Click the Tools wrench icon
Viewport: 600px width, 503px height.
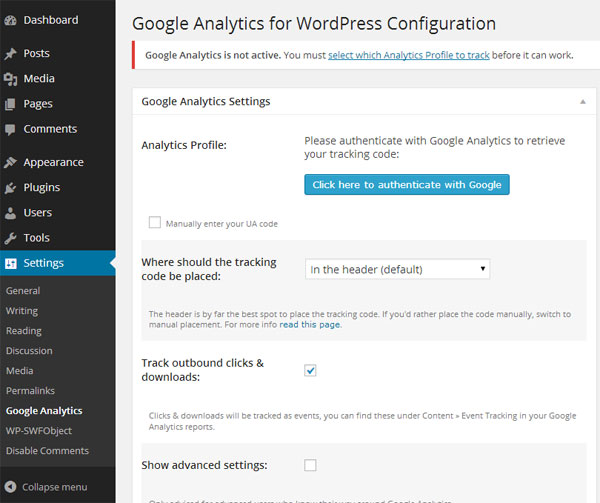pyautogui.click(x=10, y=238)
